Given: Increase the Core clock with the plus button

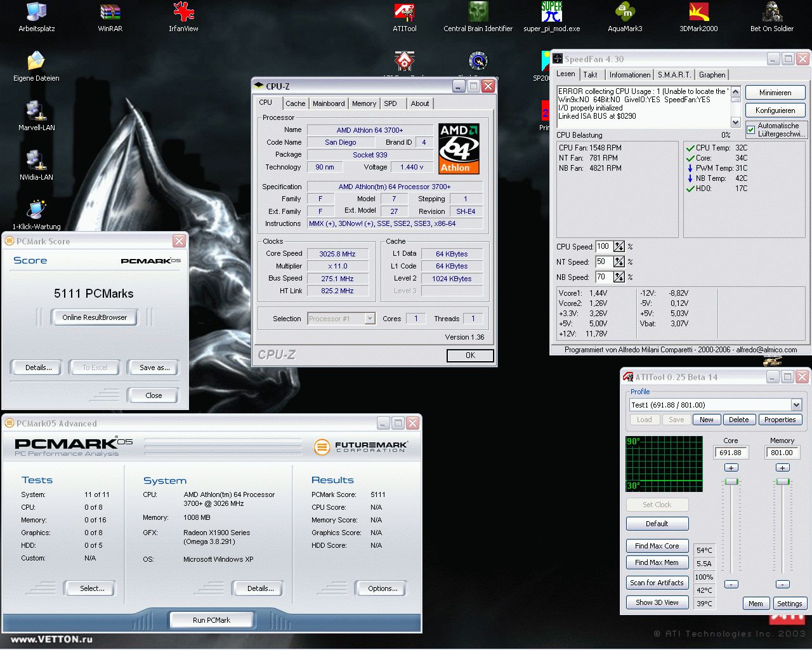Looking at the screenshot, I should 731,468.
